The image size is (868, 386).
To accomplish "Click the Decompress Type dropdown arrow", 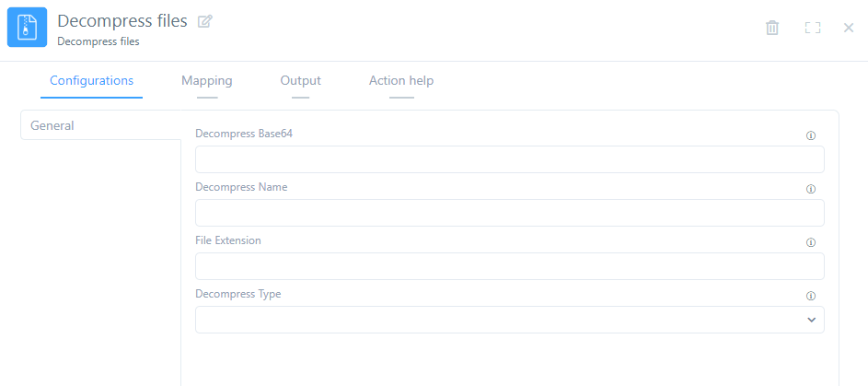I will 811,320.
